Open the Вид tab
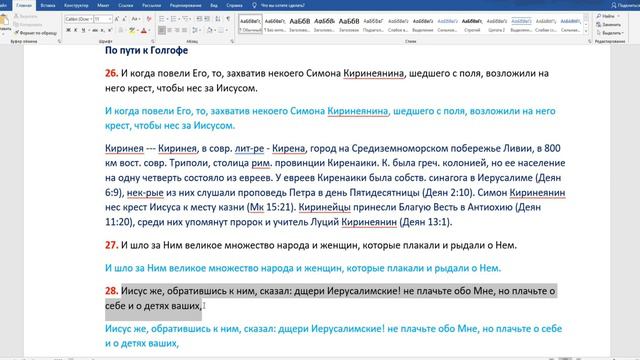 coord(214,5)
